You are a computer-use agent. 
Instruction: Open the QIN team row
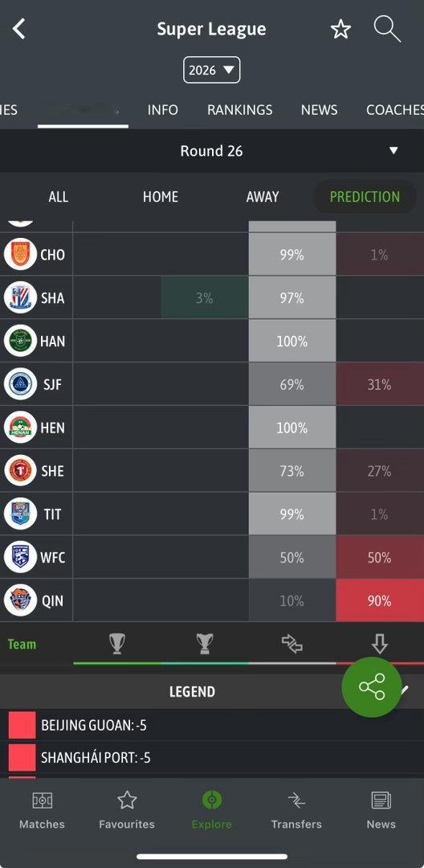pos(212,600)
